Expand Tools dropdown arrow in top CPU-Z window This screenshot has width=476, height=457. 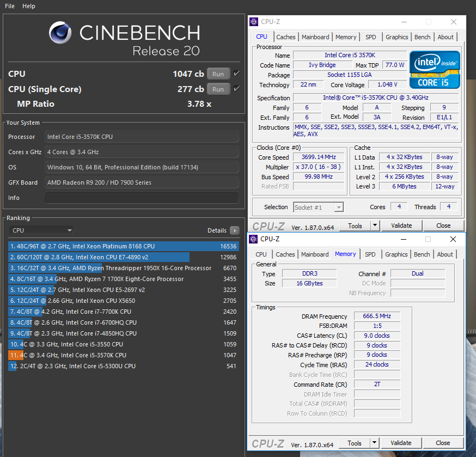[x=375, y=226]
